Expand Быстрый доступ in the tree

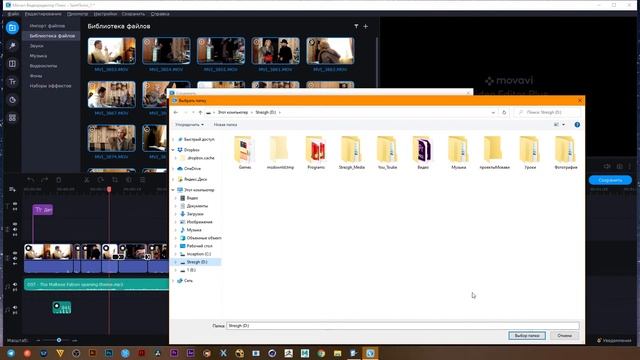pos(173,140)
